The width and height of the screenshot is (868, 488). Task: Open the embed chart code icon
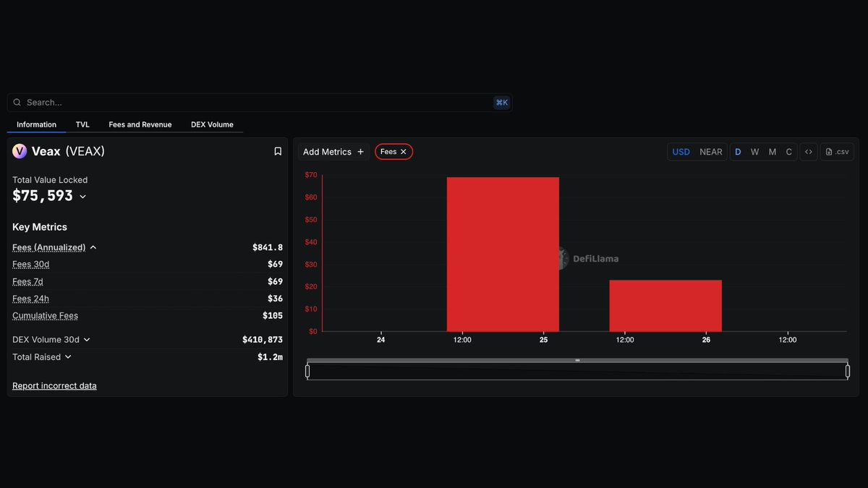coord(809,152)
